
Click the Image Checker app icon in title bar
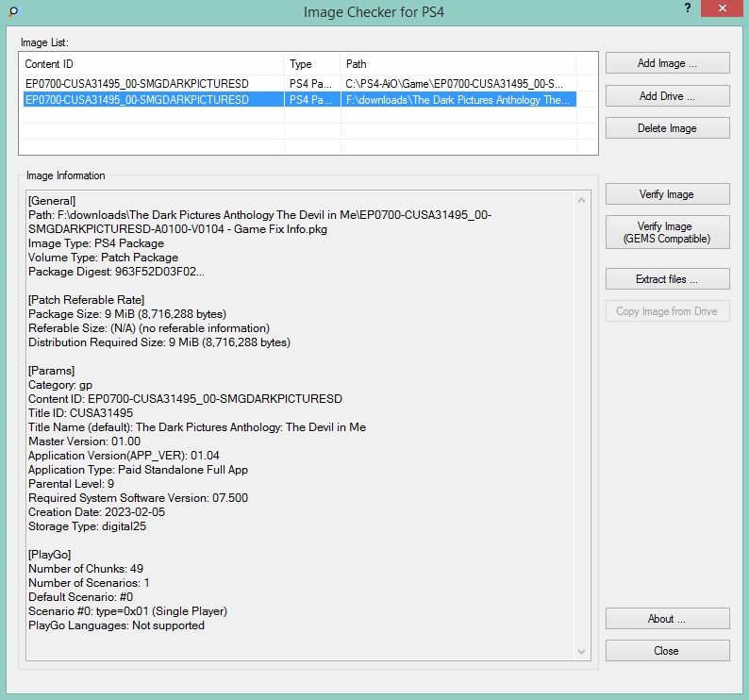tap(12, 12)
